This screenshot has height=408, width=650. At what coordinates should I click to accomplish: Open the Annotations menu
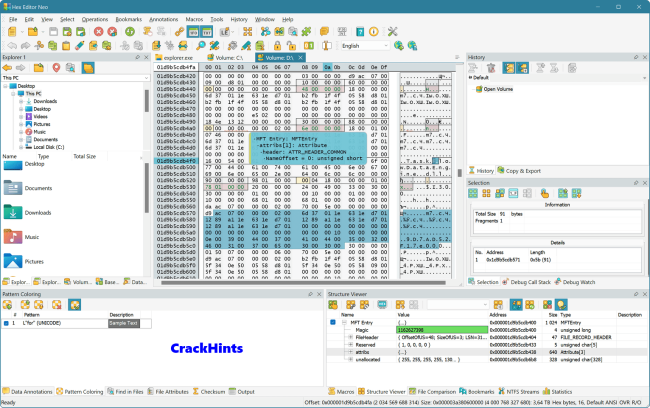point(163,19)
